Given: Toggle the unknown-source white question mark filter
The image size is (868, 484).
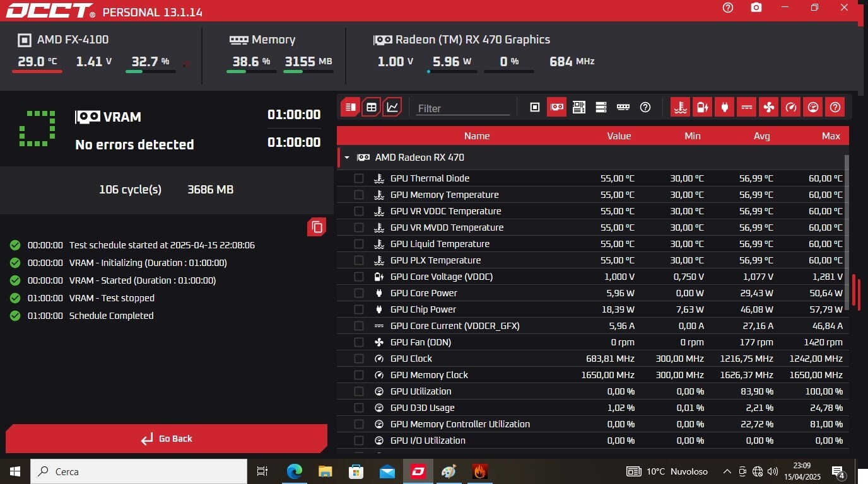Looking at the screenshot, I should [645, 107].
